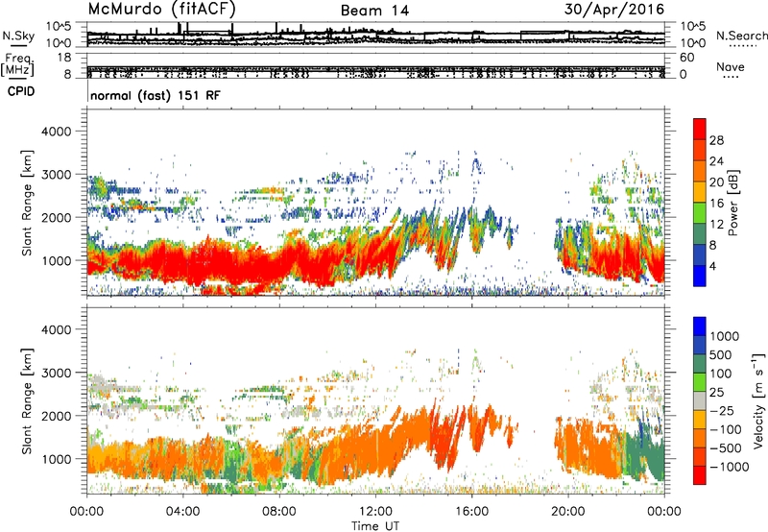Click the '16:00' time axis label
The image size is (768, 532).
click(x=471, y=512)
